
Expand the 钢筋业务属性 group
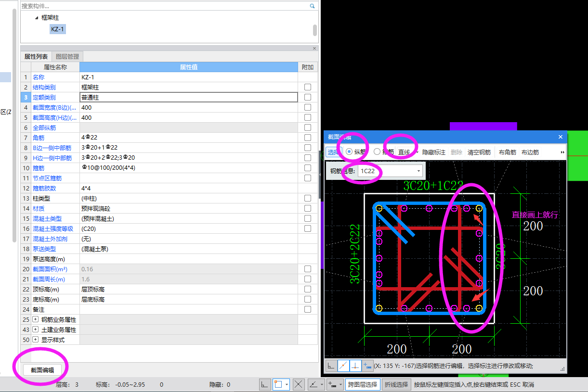point(35,319)
